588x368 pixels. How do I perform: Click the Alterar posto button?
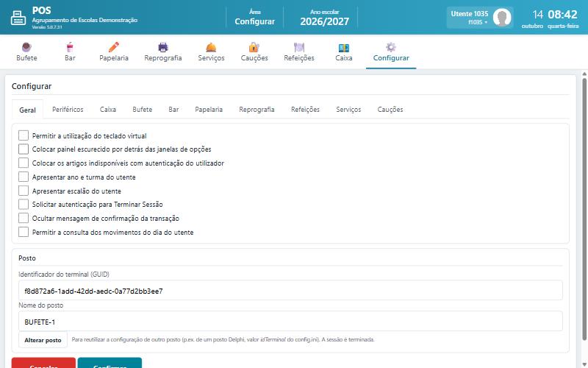click(43, 340)
